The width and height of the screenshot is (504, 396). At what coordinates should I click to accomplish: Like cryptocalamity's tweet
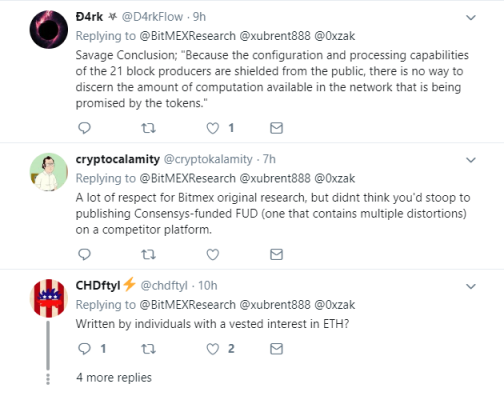point(213,255)
